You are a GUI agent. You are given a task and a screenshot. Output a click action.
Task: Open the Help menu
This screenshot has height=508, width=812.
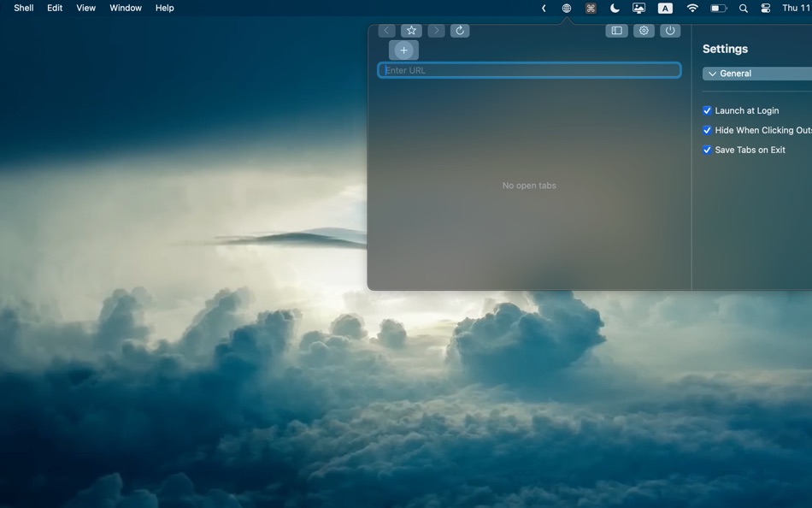tap(165, 8)
